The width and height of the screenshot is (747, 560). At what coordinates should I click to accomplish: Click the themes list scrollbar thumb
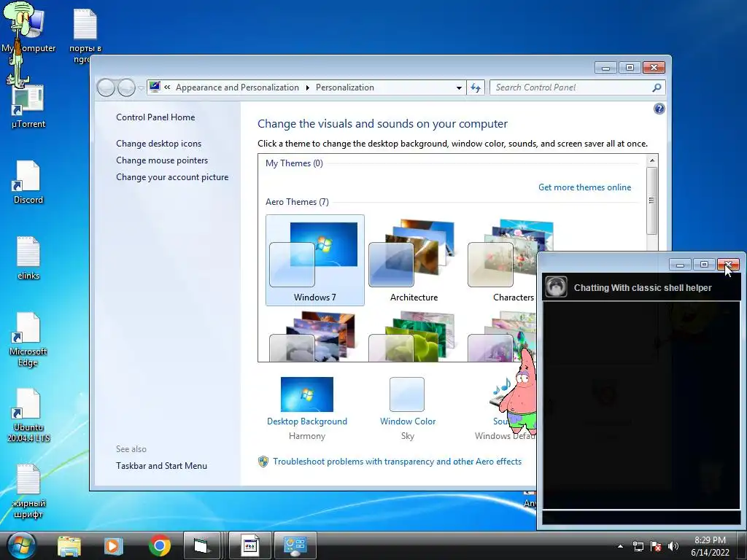(x=652, y=201)
